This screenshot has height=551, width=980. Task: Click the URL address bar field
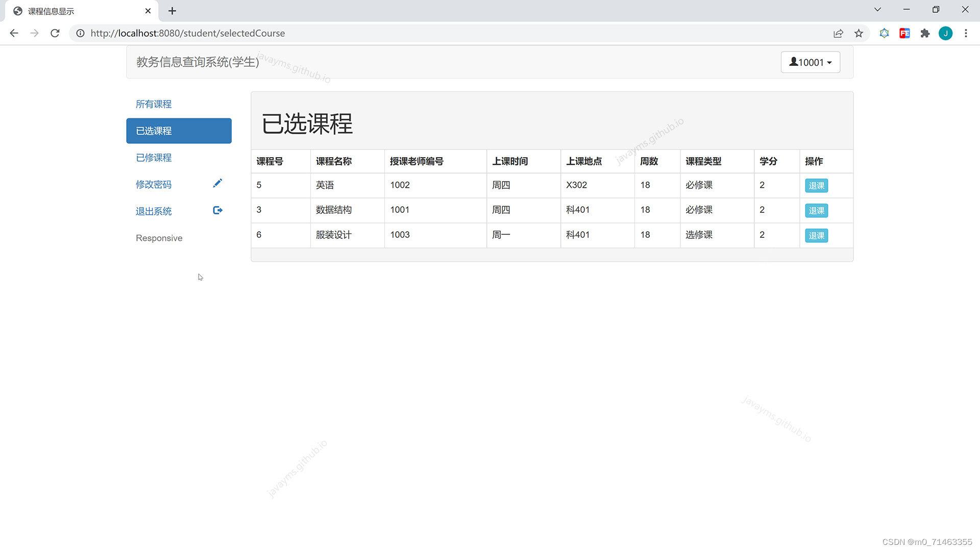point(408,33)
